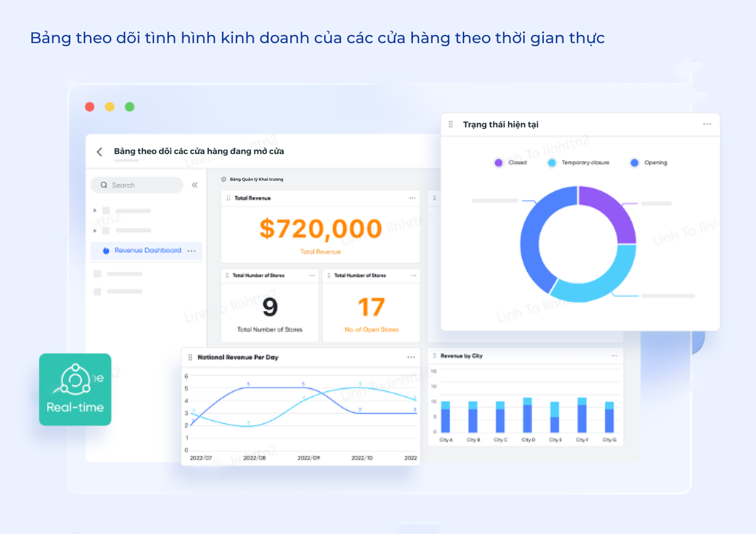Toggle the Closed legend item
Viewport: 756px width, 534px height.
[x=510, y=162]
